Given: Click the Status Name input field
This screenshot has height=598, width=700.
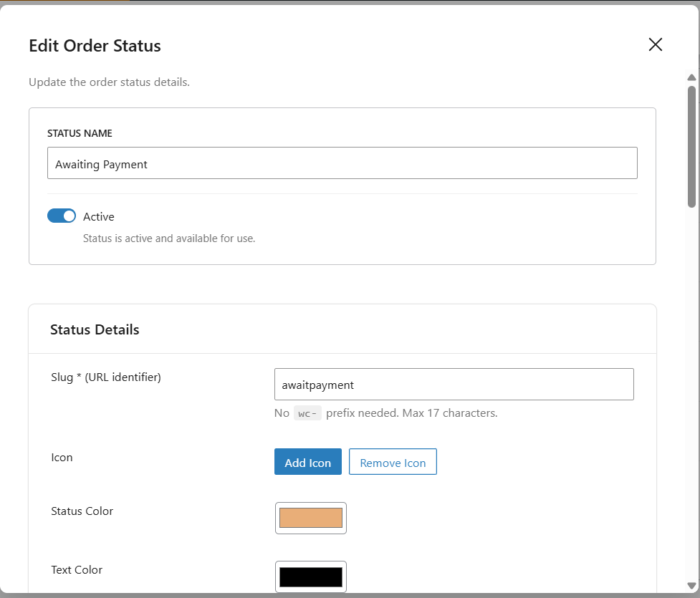Looking at the screenshot, I should click(x=342, y=163).
